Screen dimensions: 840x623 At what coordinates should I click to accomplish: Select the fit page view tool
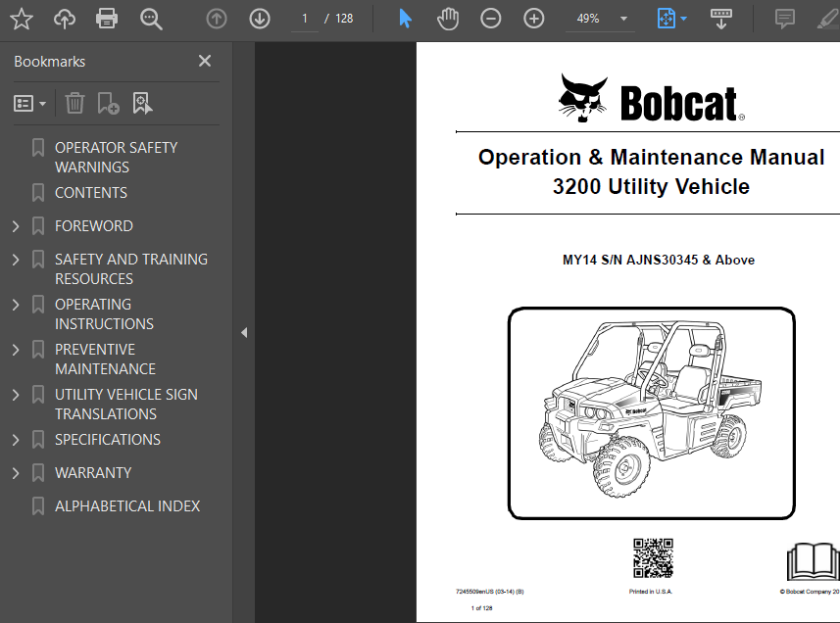click(666, 19)
